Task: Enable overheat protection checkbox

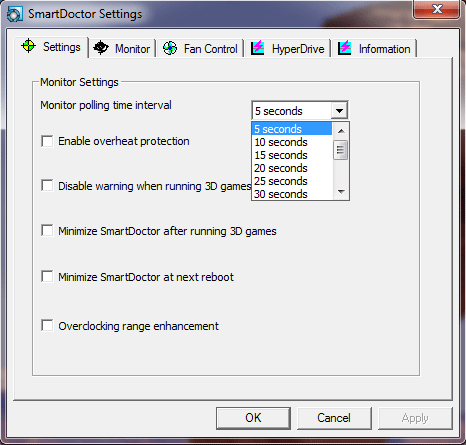Action: tap(47, 141)
